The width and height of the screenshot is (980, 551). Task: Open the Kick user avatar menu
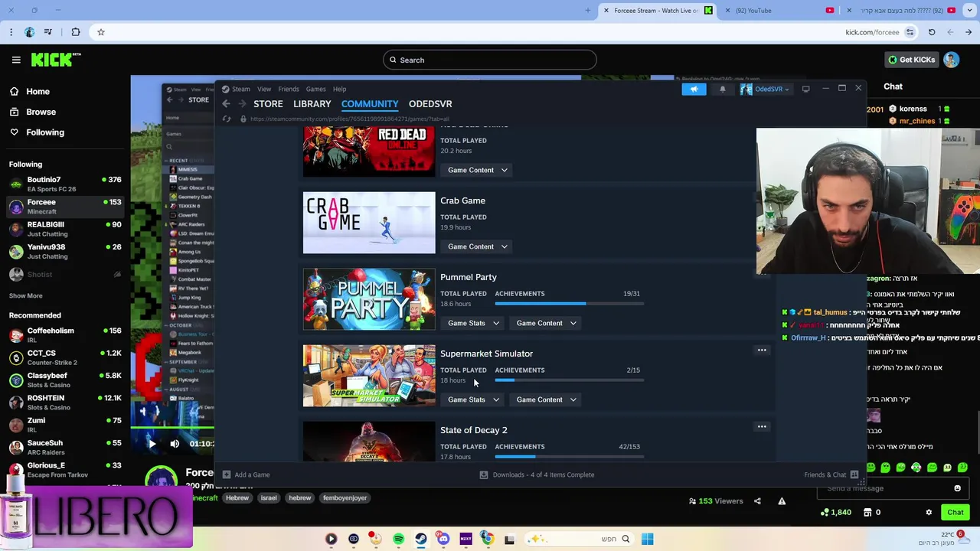click(x=951, y=60)
